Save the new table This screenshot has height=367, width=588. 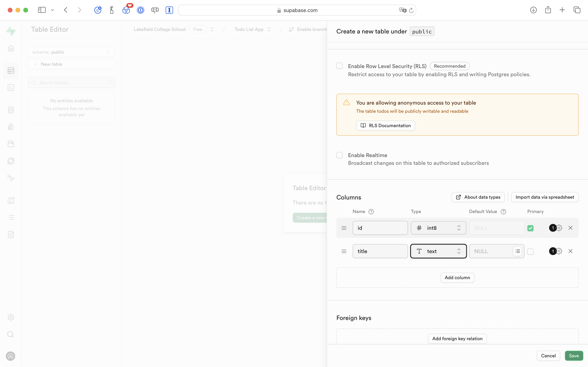coord(573,356)
